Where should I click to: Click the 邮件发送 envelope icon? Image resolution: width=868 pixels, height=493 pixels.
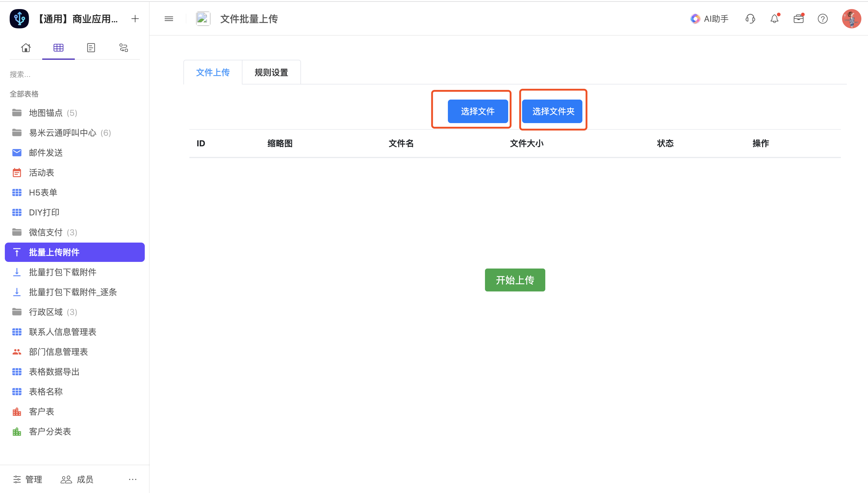pyautogui.click(x=17, y=153)
